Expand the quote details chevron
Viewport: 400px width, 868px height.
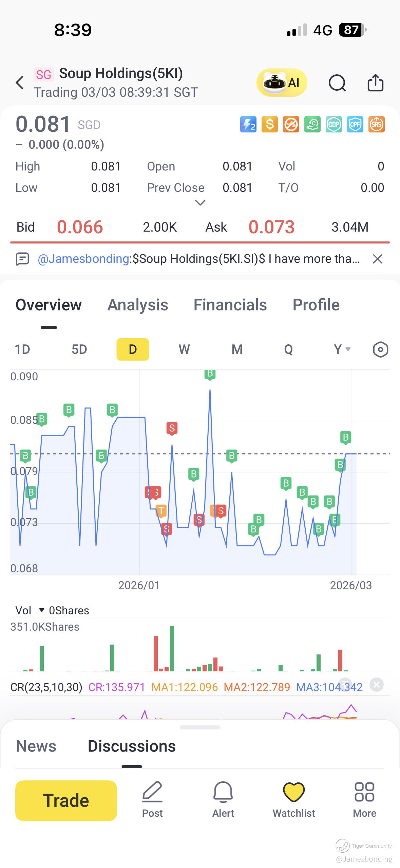click(200, 203)
